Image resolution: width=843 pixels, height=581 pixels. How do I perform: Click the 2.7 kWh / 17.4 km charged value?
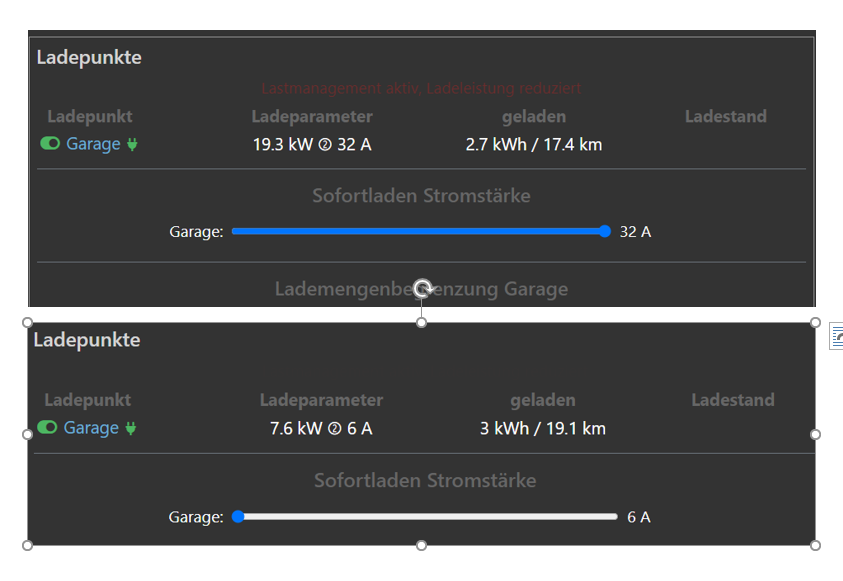[x=533, y=145]
